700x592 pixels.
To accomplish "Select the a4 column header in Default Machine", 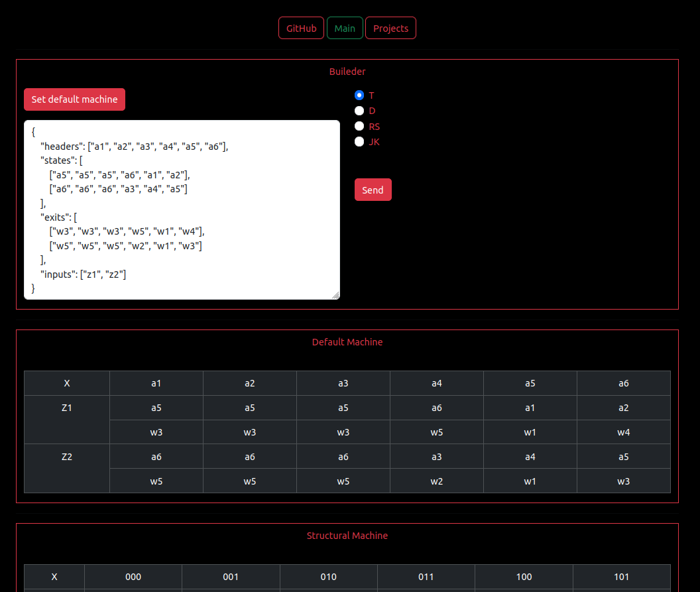I will [437, 383].
